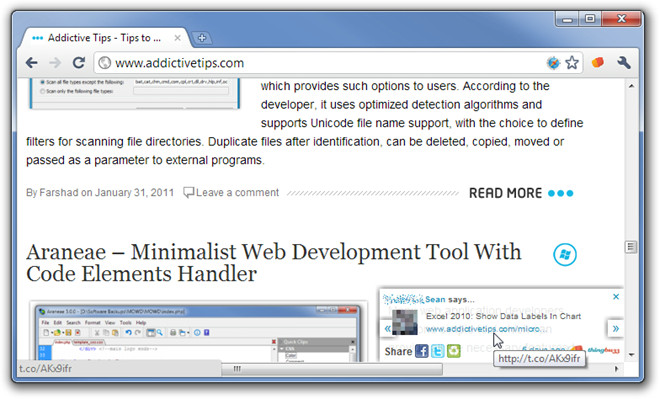Click the comment bubble icon beside Leave a comment
The width and height of the screenshot is (660, 399).
click(189, 192)
